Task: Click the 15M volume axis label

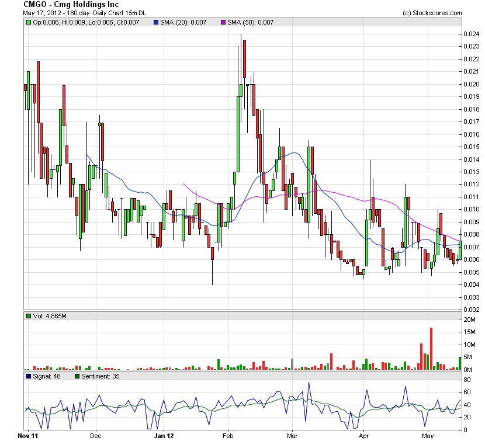Action: (x=470, y=332)
